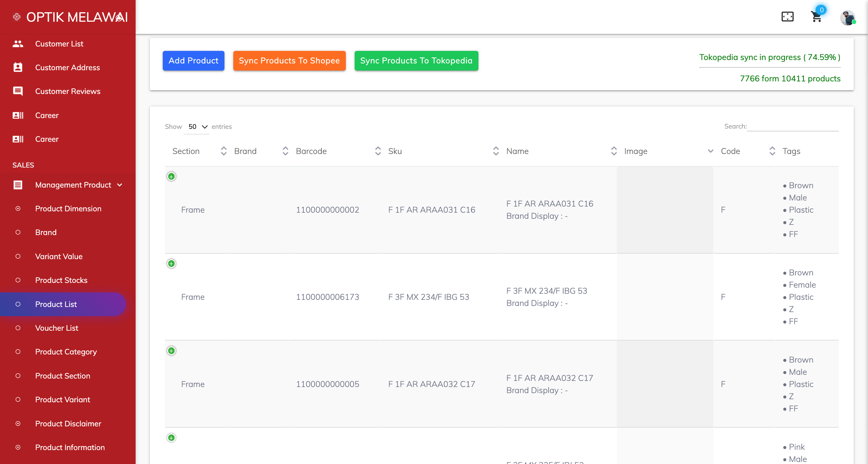Image resolution: width=868 pixels, height=464 pixels.
Task: Click Sync Products To Shopee button
Action: (x=289, y=61)
